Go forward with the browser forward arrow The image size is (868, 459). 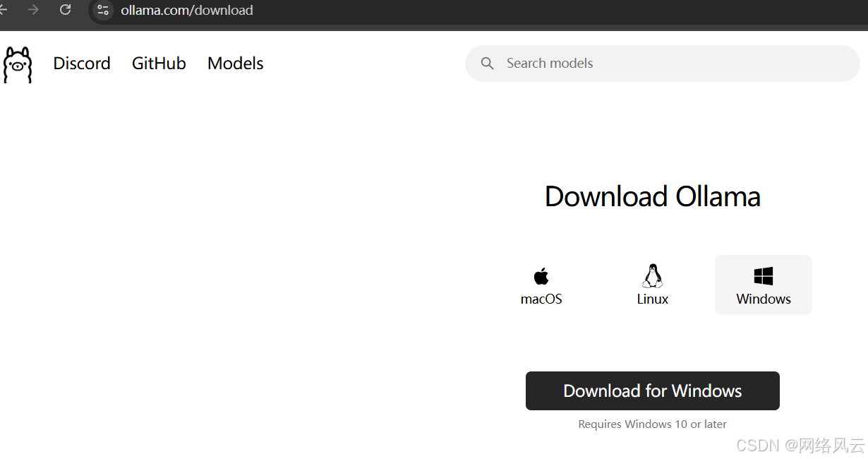tap(33, 10)
